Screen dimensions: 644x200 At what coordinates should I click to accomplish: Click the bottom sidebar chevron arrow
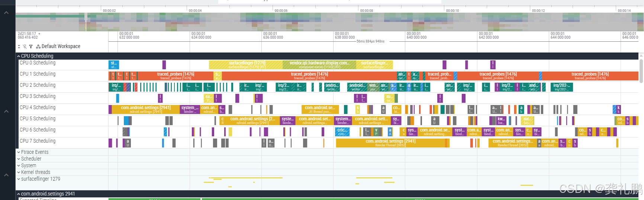pos(6,175)
